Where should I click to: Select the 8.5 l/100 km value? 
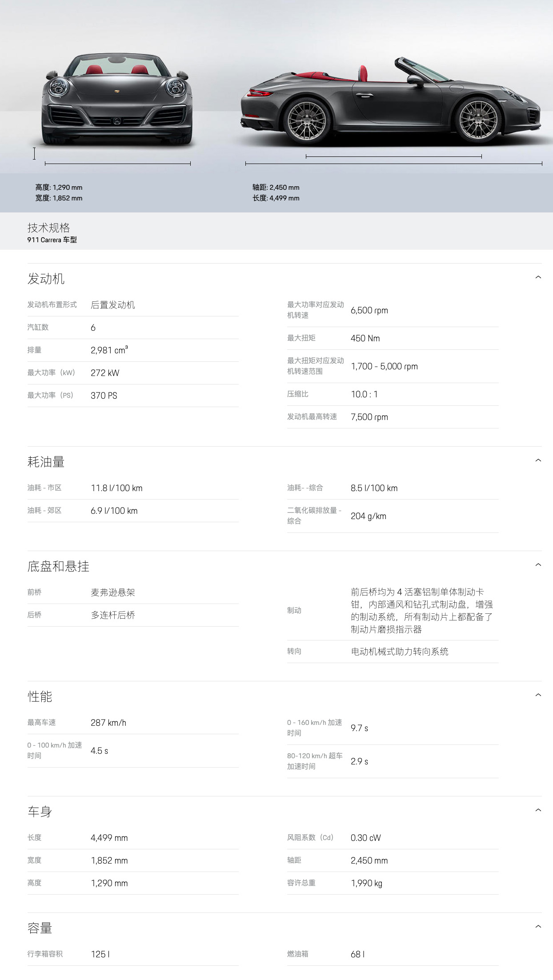[x=374, y=488]
